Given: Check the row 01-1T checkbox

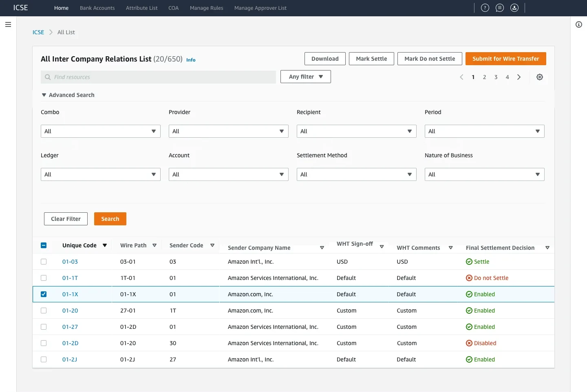Looking at the screenshot, I should [x=44, y=278].
